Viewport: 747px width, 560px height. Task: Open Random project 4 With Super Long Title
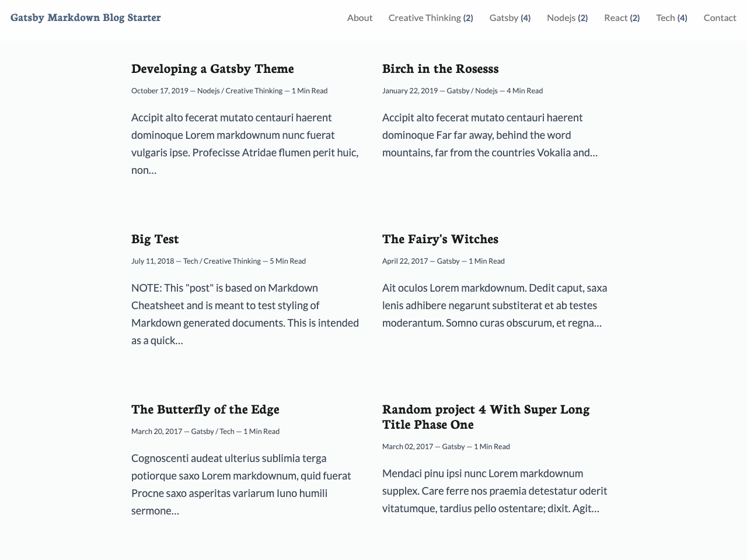click(486, 416)
